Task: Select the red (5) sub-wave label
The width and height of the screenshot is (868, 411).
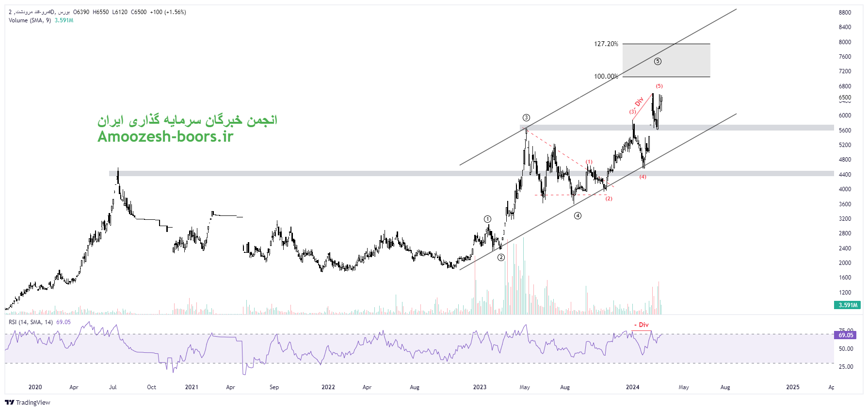Action: pos(659,86)
